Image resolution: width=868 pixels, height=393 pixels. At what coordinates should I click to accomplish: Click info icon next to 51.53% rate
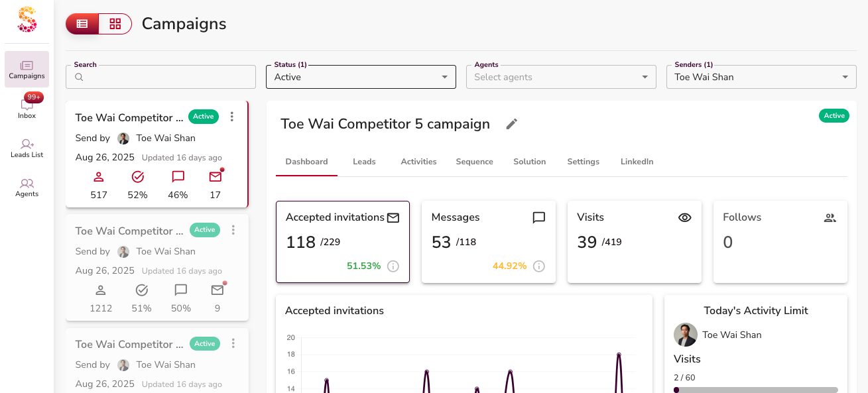(393, 266)
